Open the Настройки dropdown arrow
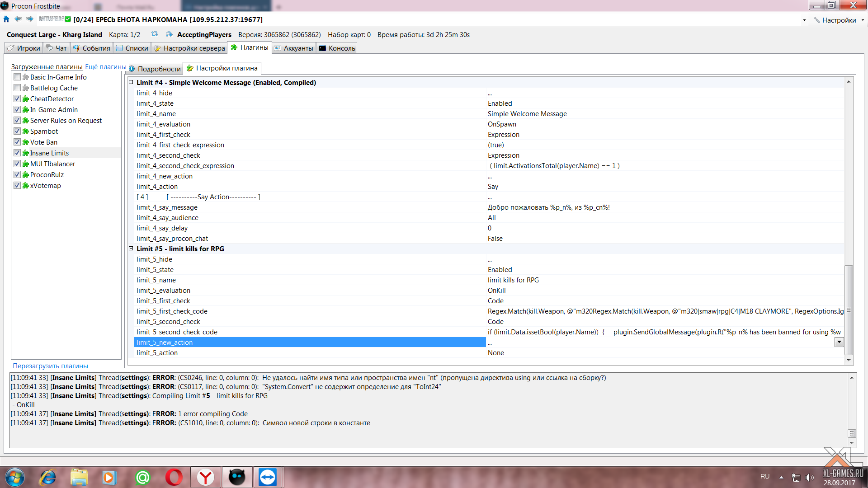 (x=863, y=20)
